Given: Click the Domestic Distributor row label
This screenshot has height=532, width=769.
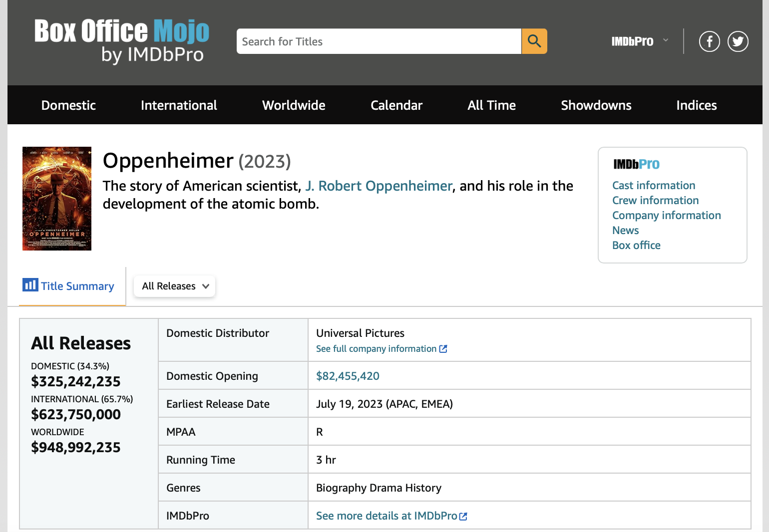Looking at the screenshot, I should [218, 333].
